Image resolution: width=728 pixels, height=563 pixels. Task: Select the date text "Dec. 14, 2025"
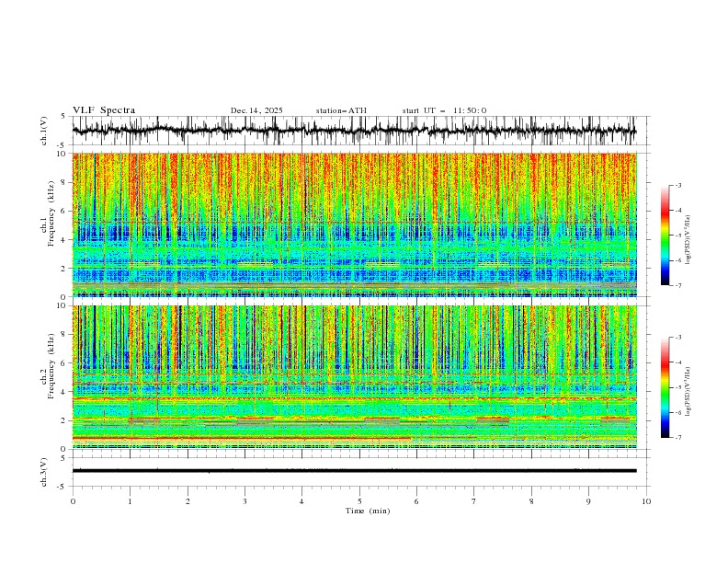click(x=256, y=110)
